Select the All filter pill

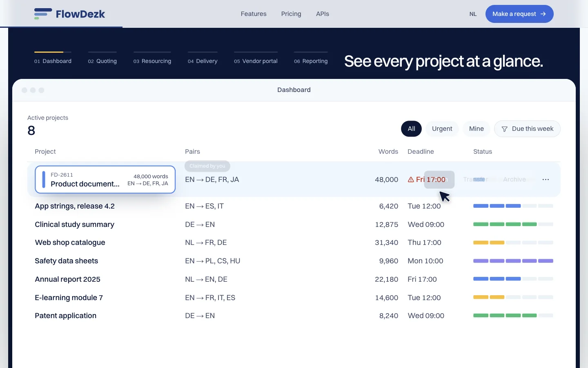(x=411, y=129)
